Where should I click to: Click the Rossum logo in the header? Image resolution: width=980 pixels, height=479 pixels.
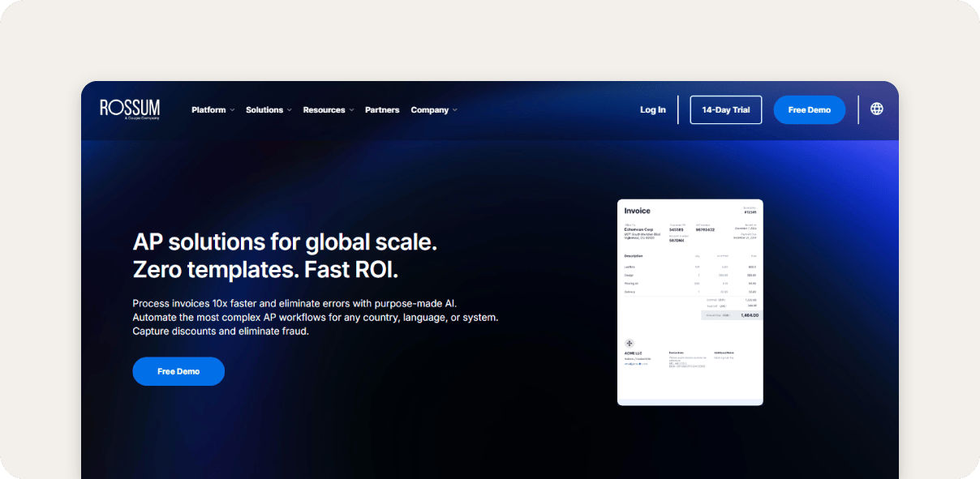[130, 109]
